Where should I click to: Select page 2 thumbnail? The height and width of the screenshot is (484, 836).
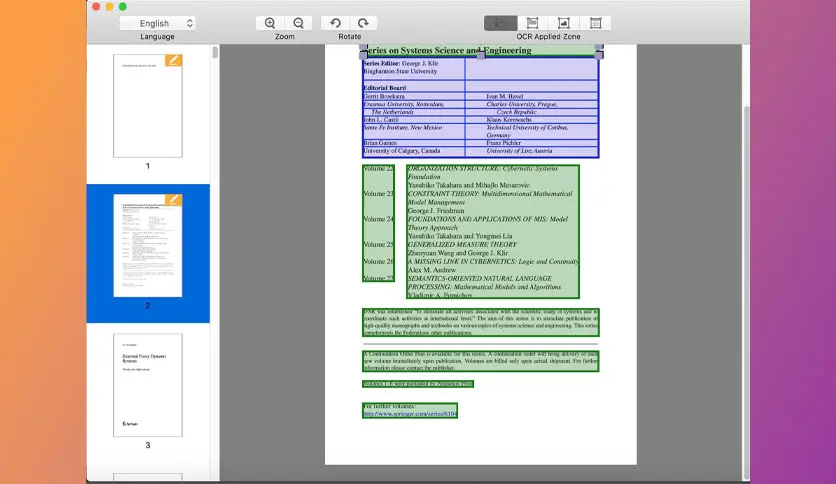(148, 246)
